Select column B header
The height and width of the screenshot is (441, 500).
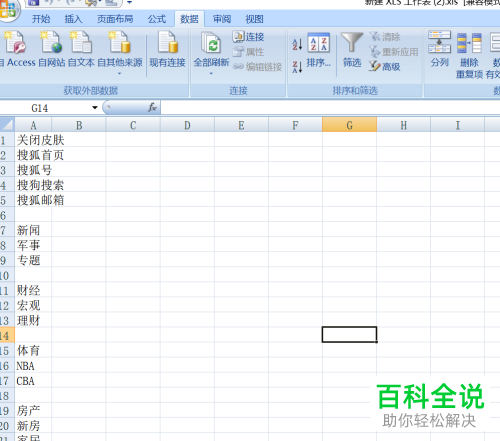[x=79, y=125]
